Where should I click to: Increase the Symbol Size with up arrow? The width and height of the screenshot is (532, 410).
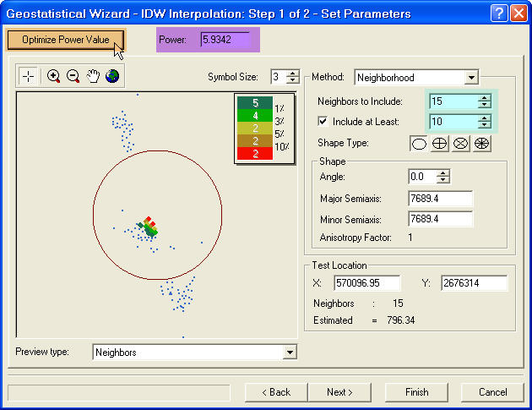click(x=293, y=74)
